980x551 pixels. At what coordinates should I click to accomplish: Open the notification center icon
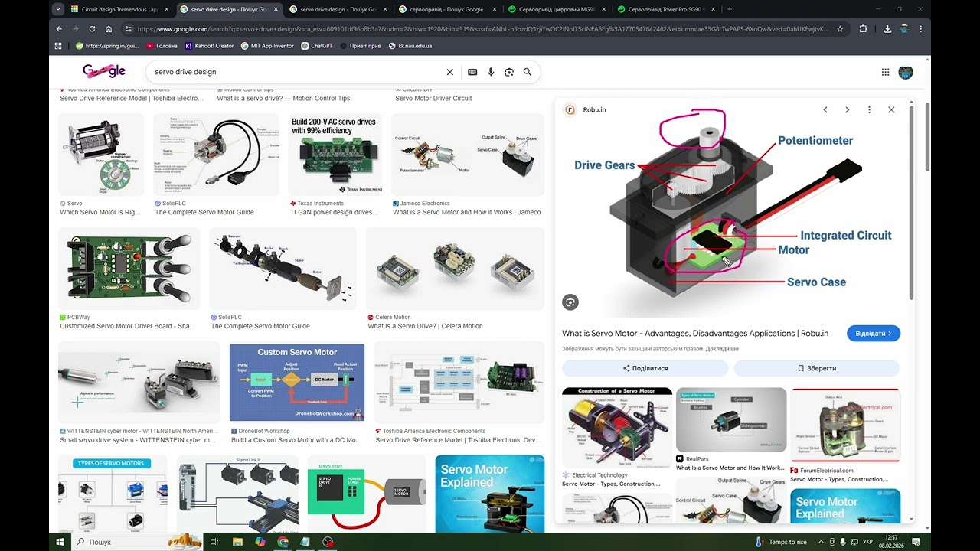pyautogui.click(x=916, y=542)
